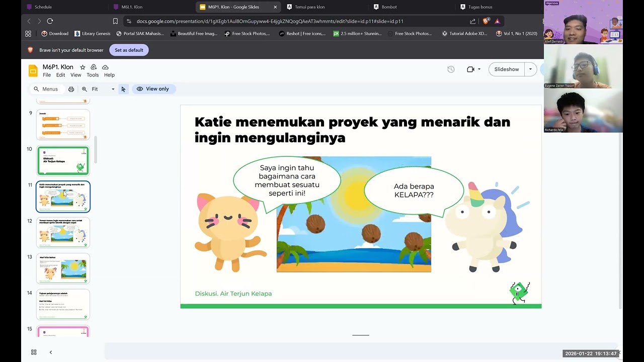
Task: Click the Brave Shields lion icon
Action: pos(486,21)
